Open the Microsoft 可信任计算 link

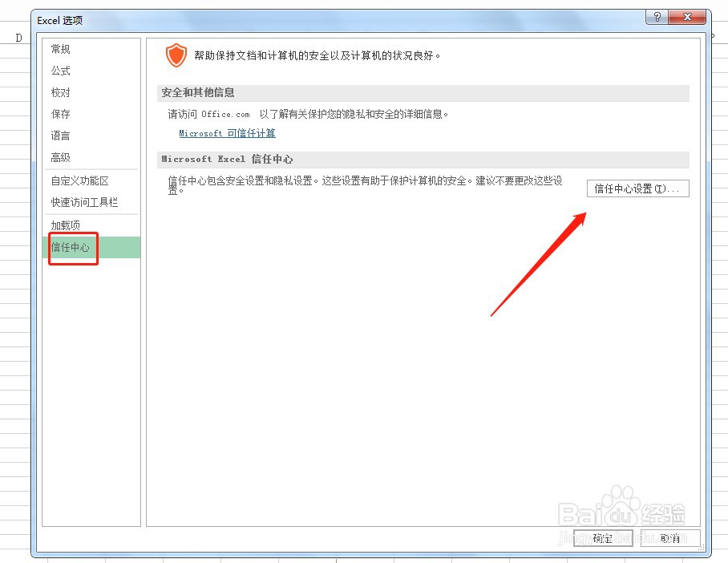pyautogui.click(x=227, y=133)
